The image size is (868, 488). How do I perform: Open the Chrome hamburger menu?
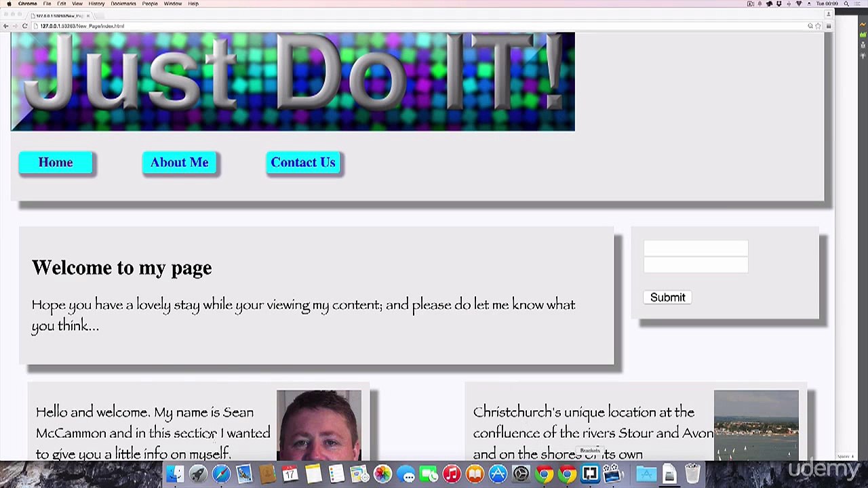[x=828, y=26]
